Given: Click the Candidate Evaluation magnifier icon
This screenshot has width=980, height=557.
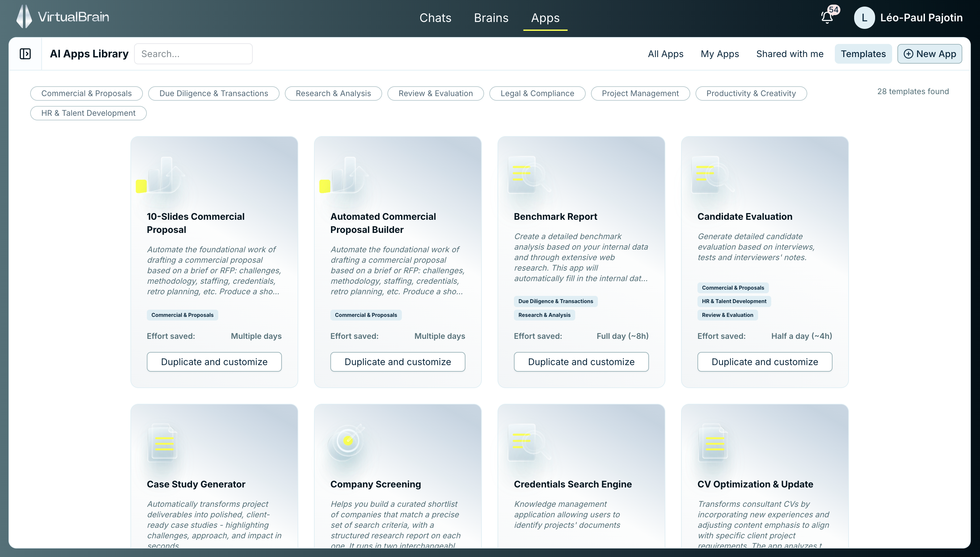Looking at the screenshot, I should tap(713, 175).
